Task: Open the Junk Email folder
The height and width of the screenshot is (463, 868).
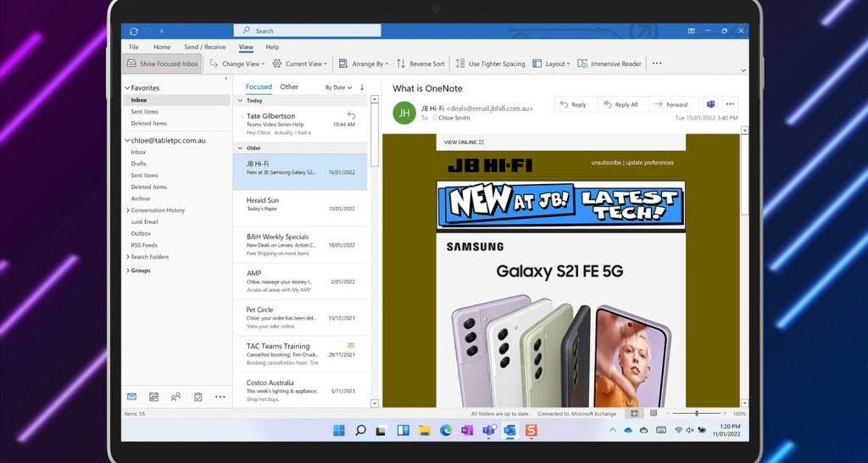Action: [x=144, y=222]
